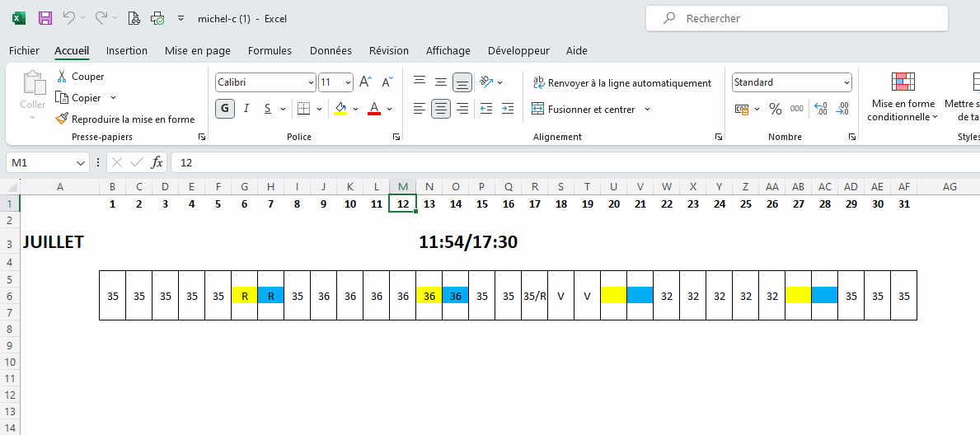Screen dimensions: 980x435
Task: Select blue cell containing 36
Action: click(x=456, y=296)
